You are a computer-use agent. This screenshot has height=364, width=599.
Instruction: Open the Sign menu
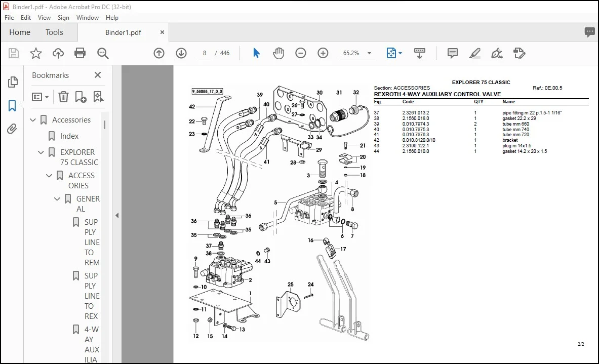[x=63, y=18]
